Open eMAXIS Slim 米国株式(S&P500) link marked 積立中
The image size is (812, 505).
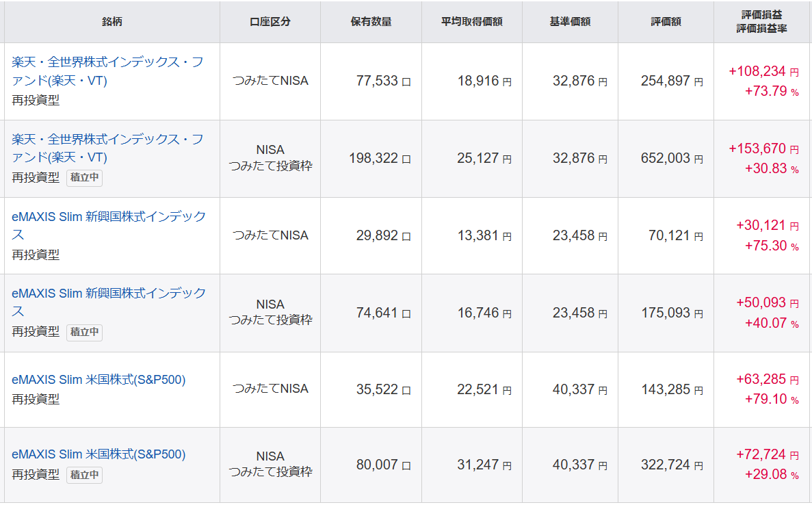point(99,454)
